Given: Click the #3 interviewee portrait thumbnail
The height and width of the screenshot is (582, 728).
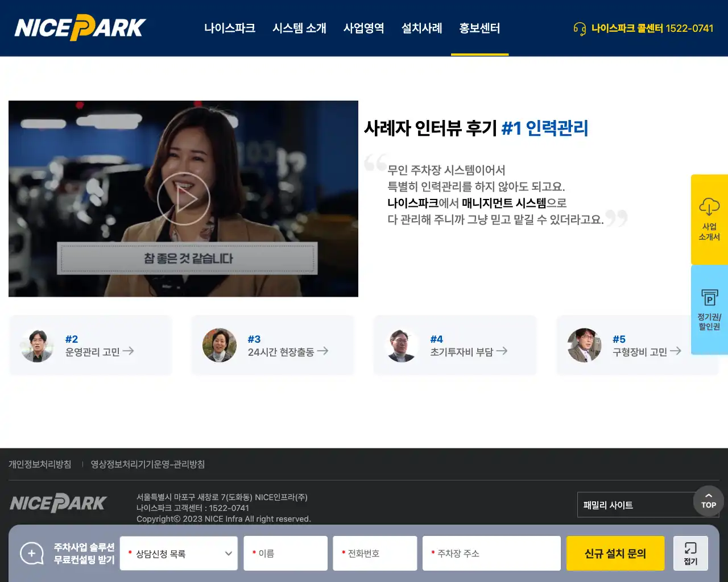Looking at the screenshot, I should coord(220,346).
